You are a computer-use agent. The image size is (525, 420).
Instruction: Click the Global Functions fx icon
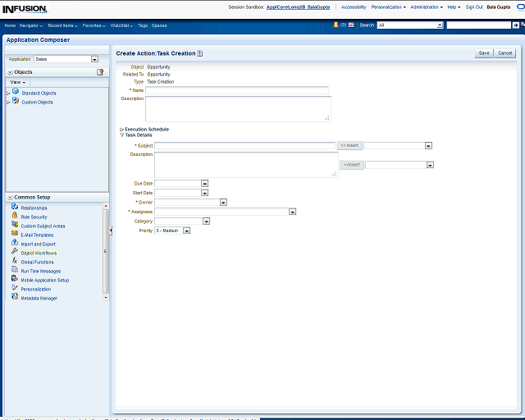(x=15, y=261)
